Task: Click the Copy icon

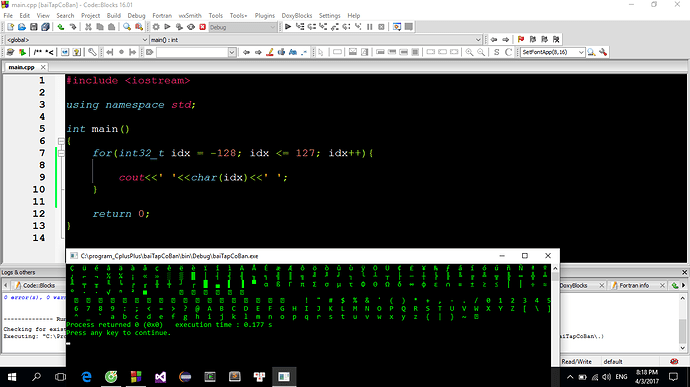Action: coord(100,27)
